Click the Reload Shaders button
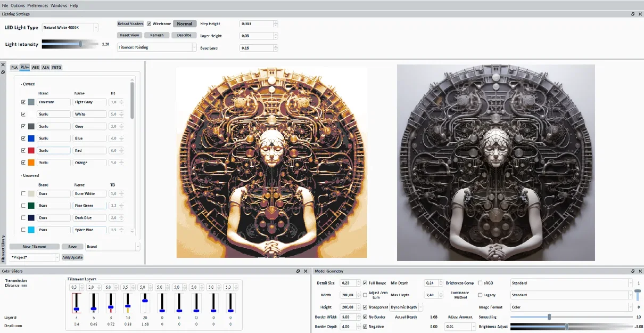The height and width of the screenshot is (333, 644). (130, 24)
